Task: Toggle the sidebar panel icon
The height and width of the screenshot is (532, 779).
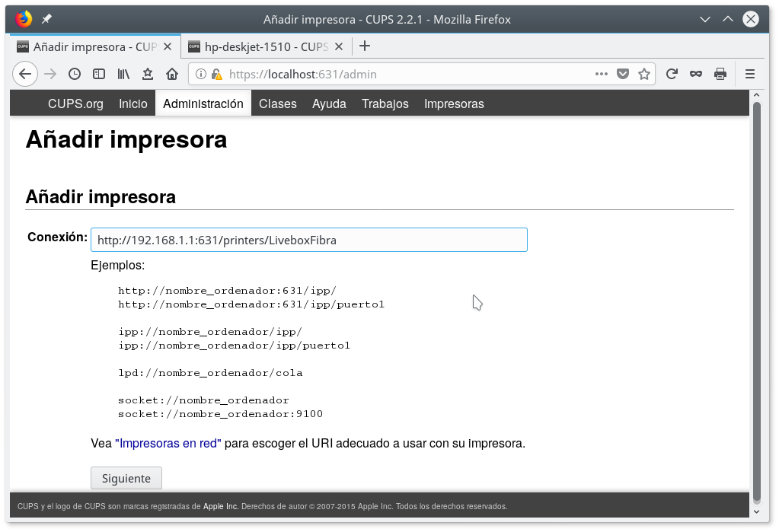Action: click(98, 74)
